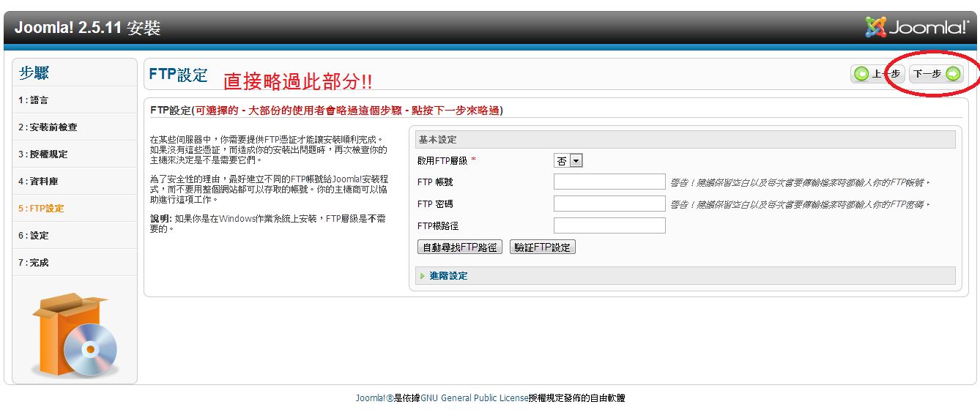The image size is (980, 418).
Task: Expand the 進階設定 section
Action: [x=685, y=276]
